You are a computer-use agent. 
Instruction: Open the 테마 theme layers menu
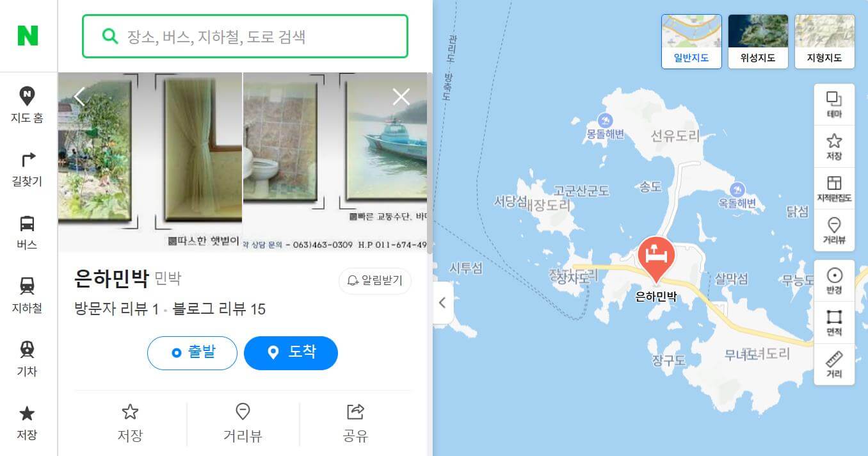(x=834, y=105)
